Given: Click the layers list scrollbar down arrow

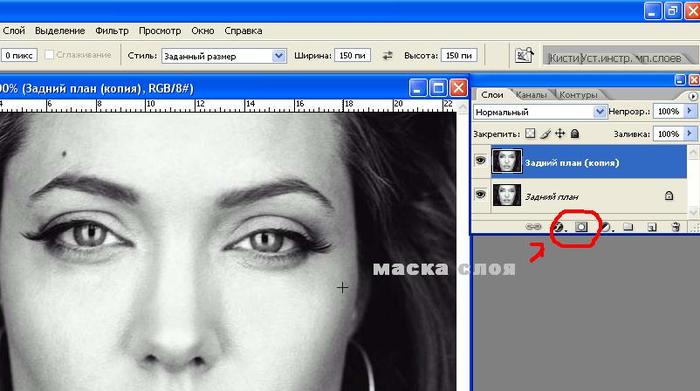Looking at the screenshot, I should click(693, 212).
